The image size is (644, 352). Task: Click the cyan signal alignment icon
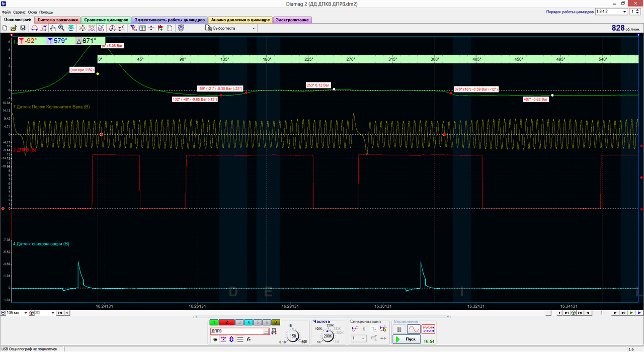coord(71,28)
